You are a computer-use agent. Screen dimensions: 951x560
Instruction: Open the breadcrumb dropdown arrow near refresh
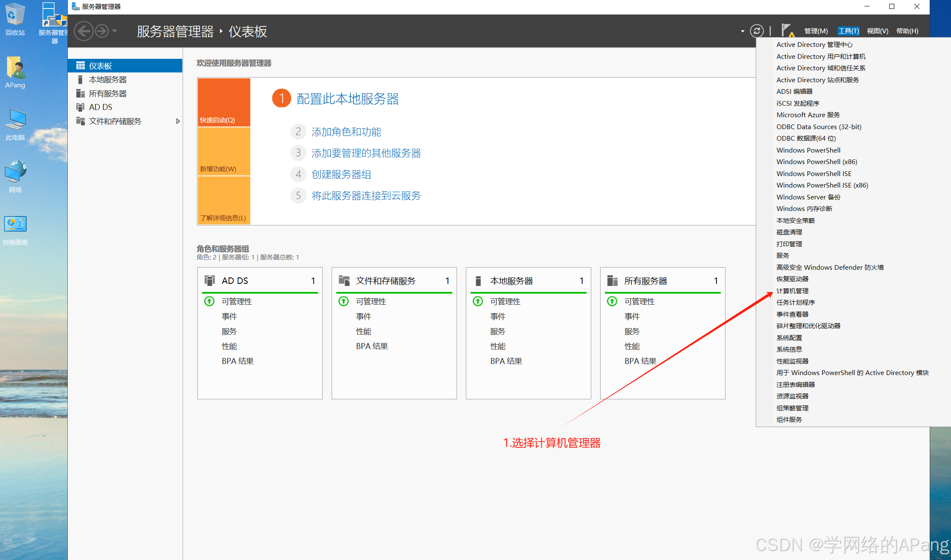(x=743, y=31)
